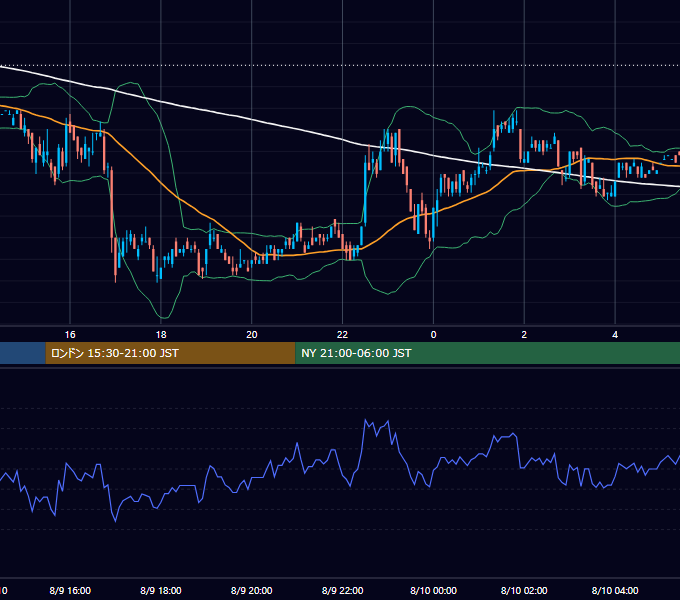Click the 16 hour label on price chart axis
The image size is (680, 600).
(70, 335)
